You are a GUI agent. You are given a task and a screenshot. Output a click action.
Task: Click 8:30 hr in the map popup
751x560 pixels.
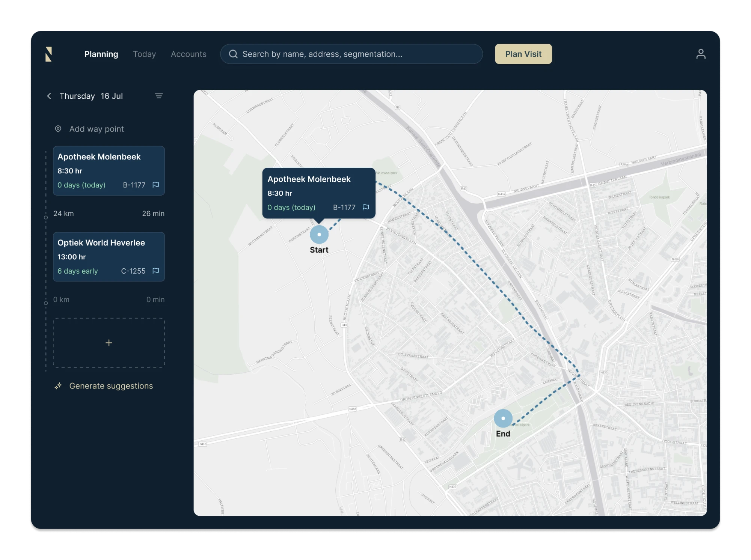click(280, 193)
